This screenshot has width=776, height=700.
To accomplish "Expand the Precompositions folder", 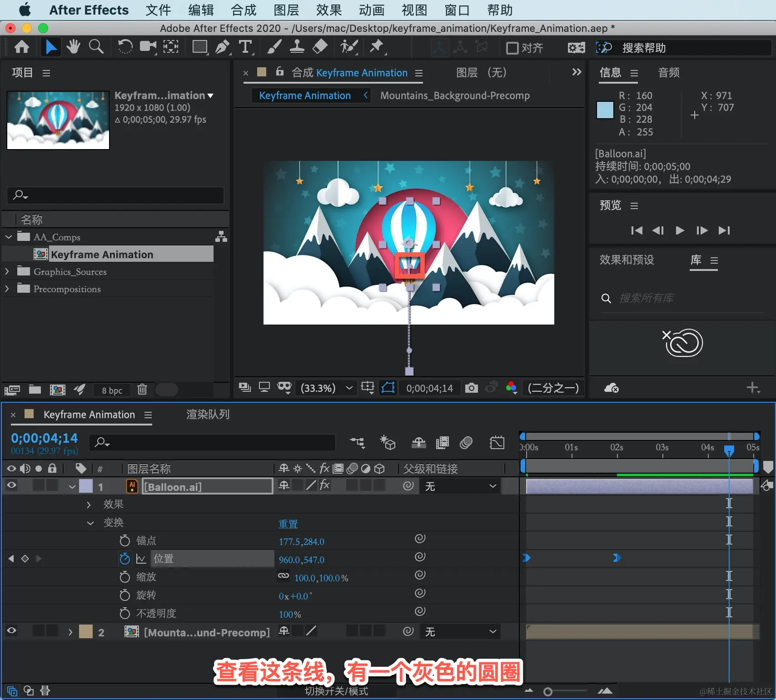I will coord(7,289).
